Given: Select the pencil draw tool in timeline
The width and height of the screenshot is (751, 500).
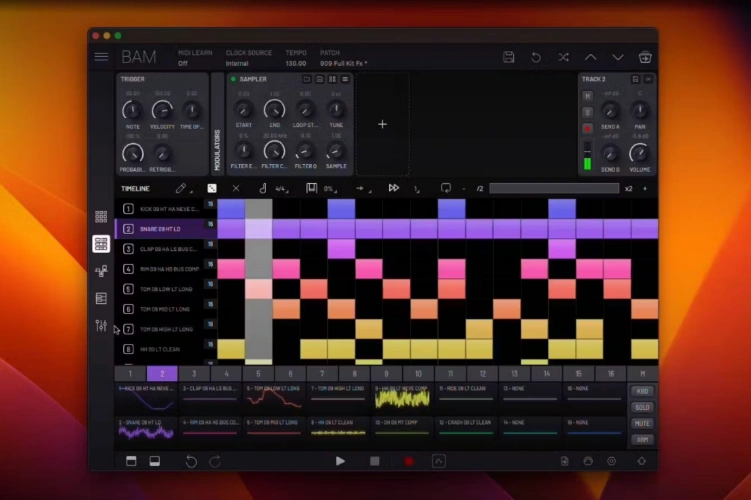Looking at the screenshot, I should (x=181, y=188).
